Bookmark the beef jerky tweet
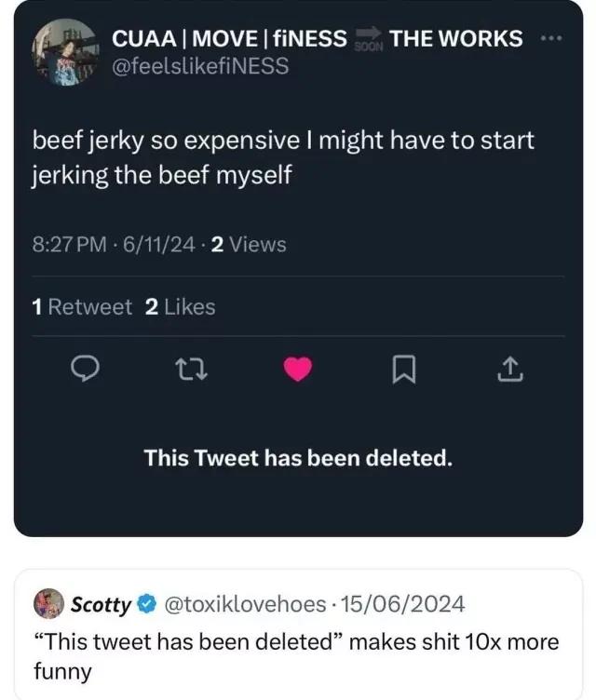 coord(402,371)
